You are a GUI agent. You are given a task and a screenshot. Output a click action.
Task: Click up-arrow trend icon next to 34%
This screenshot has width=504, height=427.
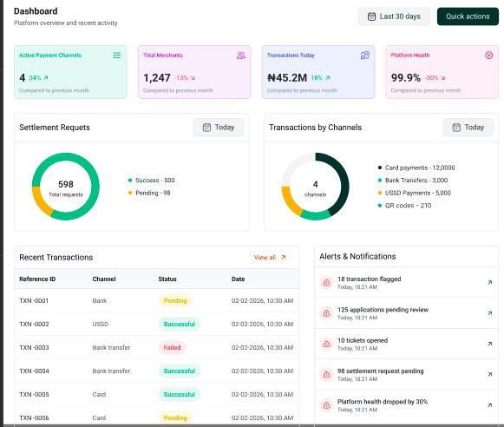[x=46, y=78]
